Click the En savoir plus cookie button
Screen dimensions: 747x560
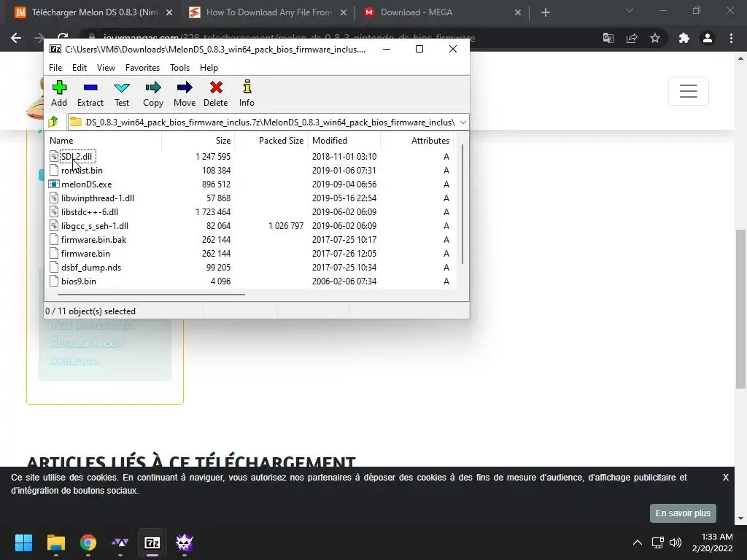[x=683, y=513]
